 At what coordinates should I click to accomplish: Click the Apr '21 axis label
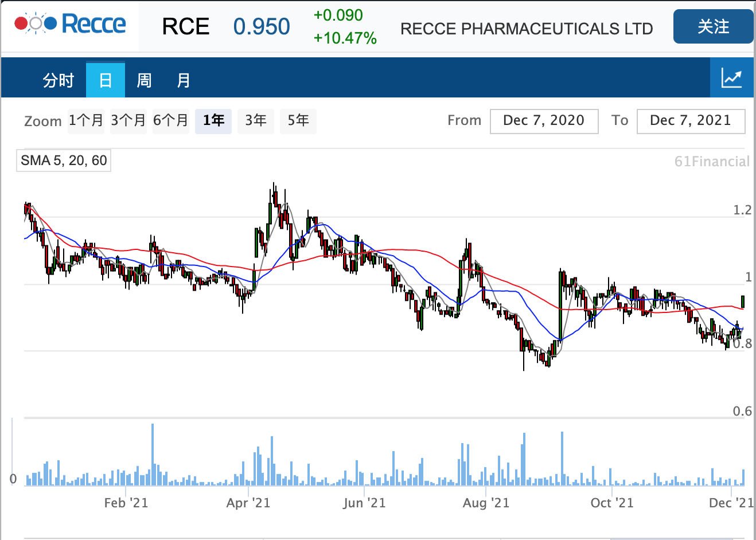pyautogui.click(x=248, y=503)
